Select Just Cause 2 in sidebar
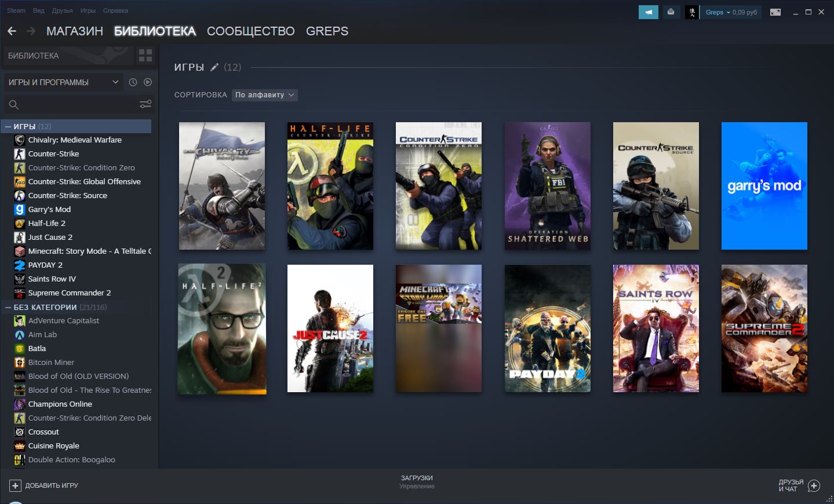Screen dimensions: 834x504 50,237
